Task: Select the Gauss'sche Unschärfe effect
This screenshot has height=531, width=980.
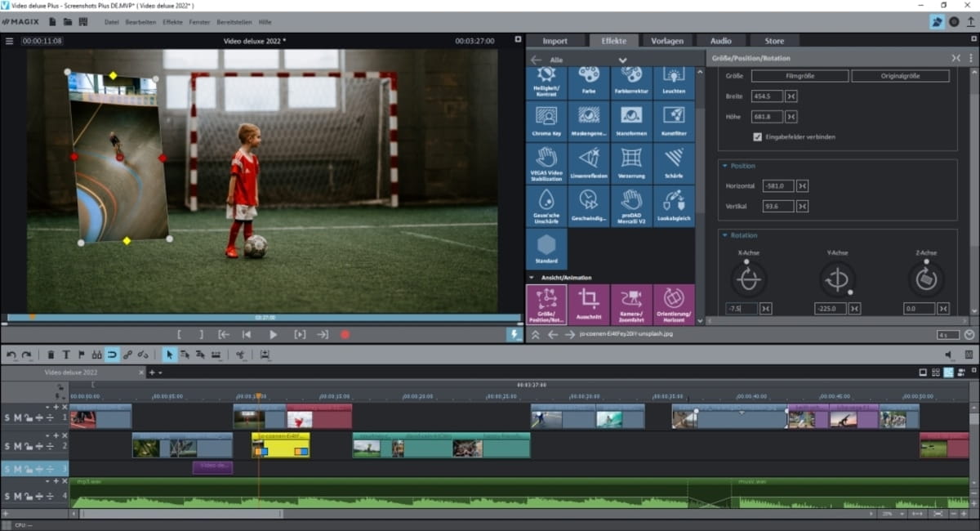Action: point(546,206)
